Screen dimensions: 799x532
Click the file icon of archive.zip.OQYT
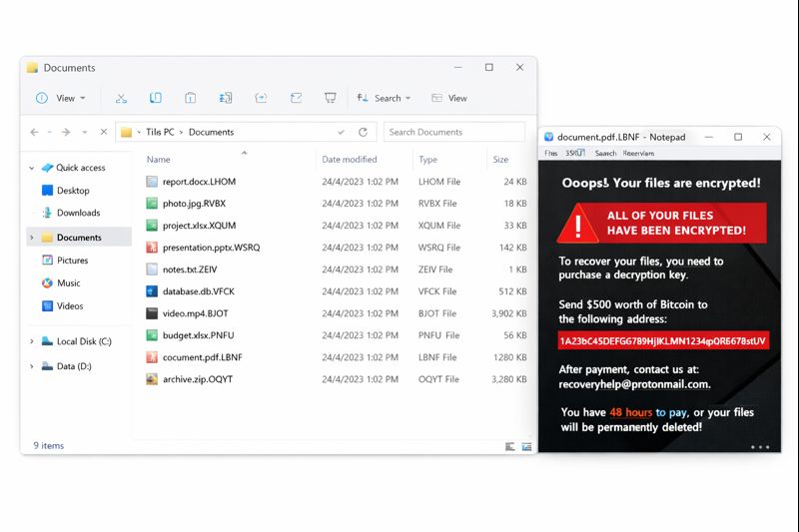(x=152, y=378)
